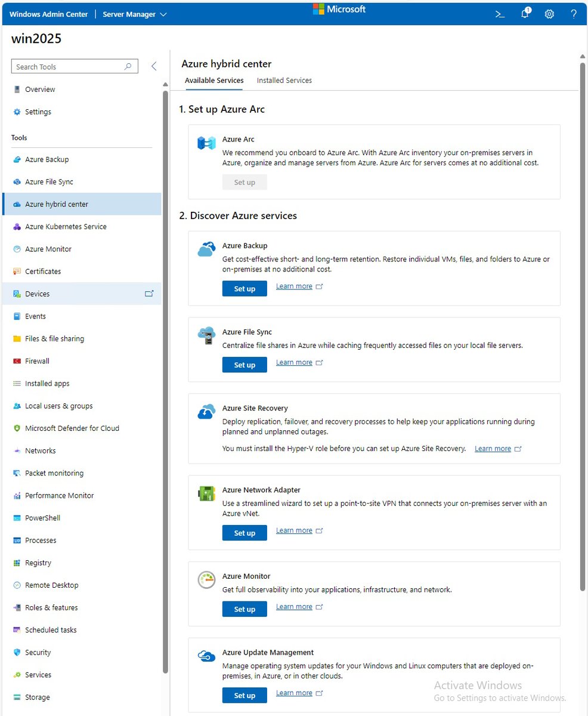The height and width of the screenshot is (716, 588).
Task: Click the Azure Arc card icon
Action: 206,143
